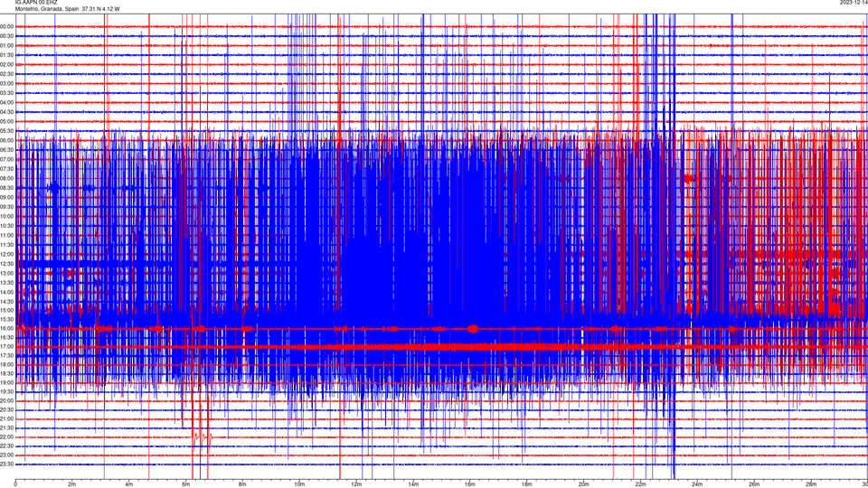Select the 02:00 time row label
The image size is (868, 488).
tap(6, 64)
